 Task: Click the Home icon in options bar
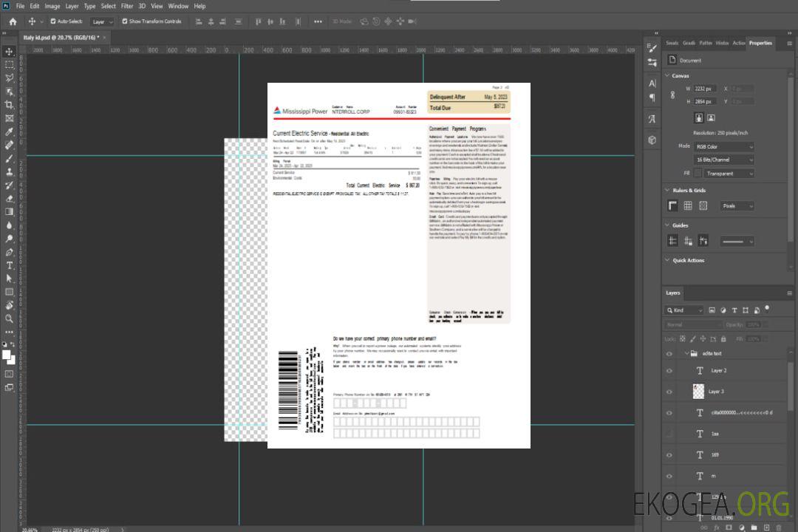13,21
